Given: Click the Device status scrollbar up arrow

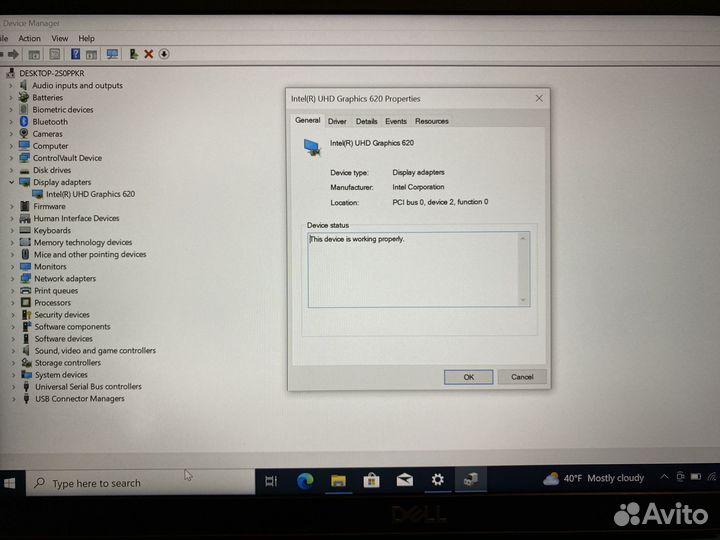Looking at the screenshot, I should pos(523,238).
